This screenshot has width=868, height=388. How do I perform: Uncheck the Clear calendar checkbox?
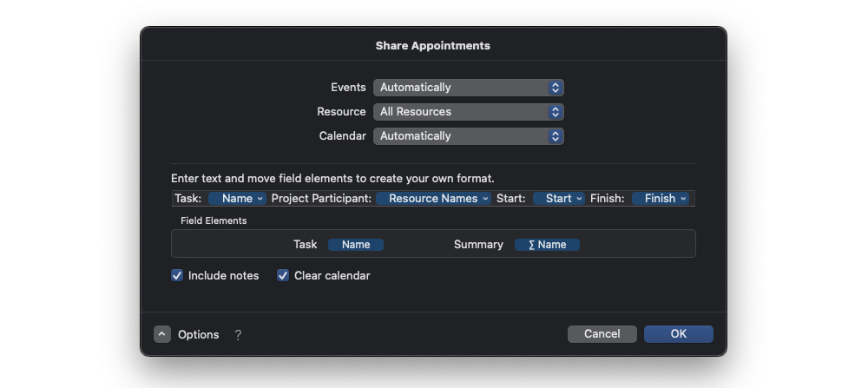pyautogui.click(x=283, y=276)
